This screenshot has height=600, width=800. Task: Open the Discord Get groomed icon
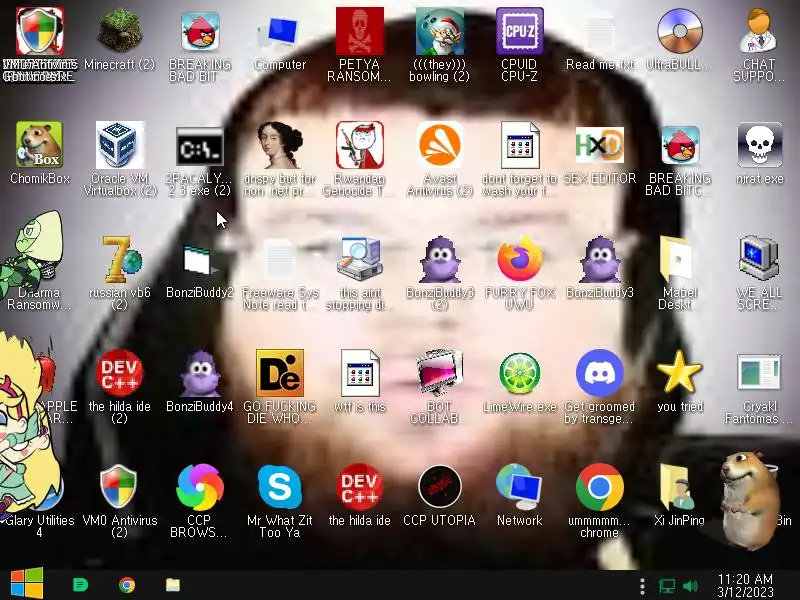599,373
